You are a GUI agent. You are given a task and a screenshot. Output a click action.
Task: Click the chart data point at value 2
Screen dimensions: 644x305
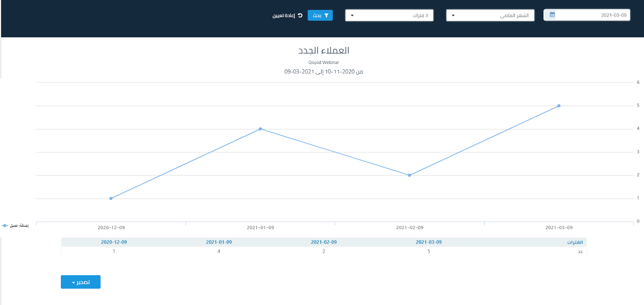[x=409, y=175]
